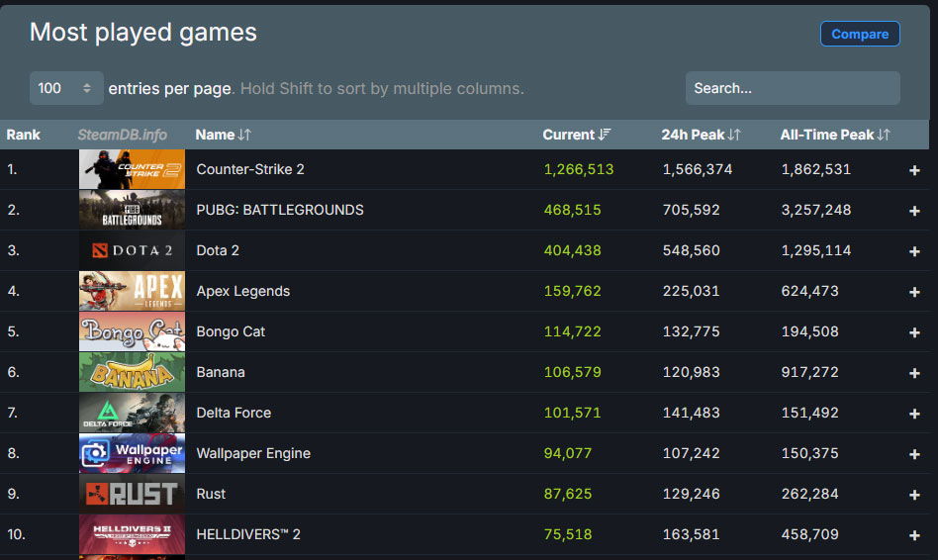Click the plus icon for HELLDIVERS 2

click(914, 535)
